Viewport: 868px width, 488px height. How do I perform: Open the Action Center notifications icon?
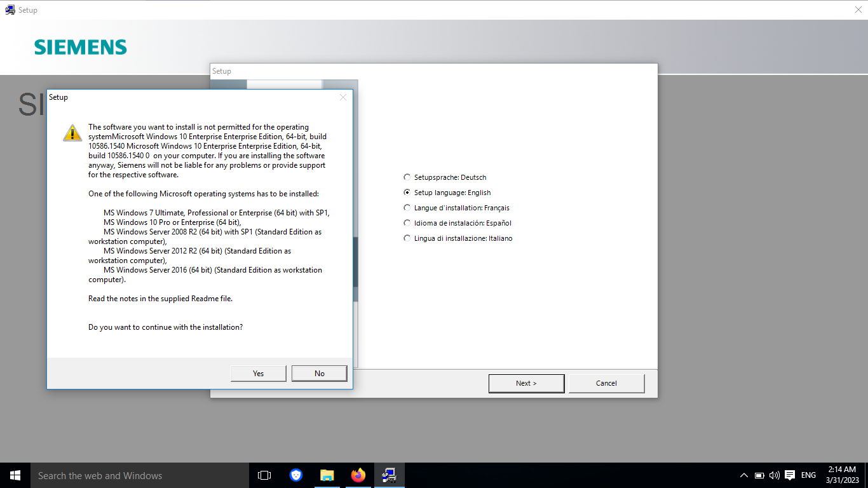(x=790, y=475)
